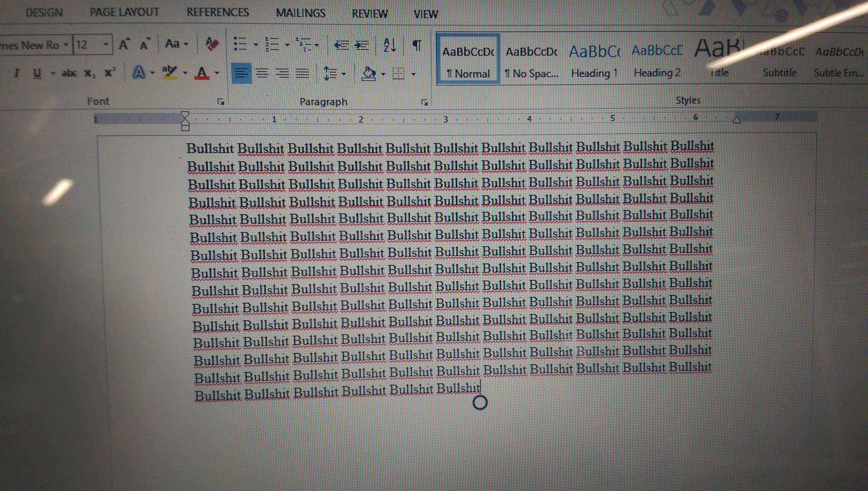Screen dimensions: 868x491
Task: Click the right indent marker on ruler
Action: point(737,120)
